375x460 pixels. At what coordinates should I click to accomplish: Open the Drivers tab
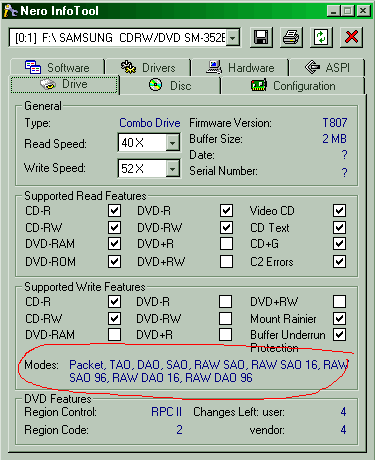148,68
